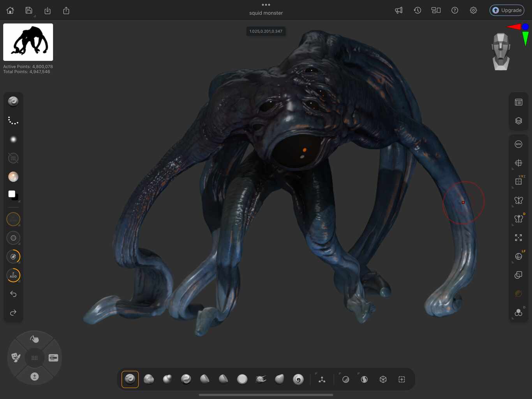
Task: Click the undo arrow
Action: tap(13, 294)
